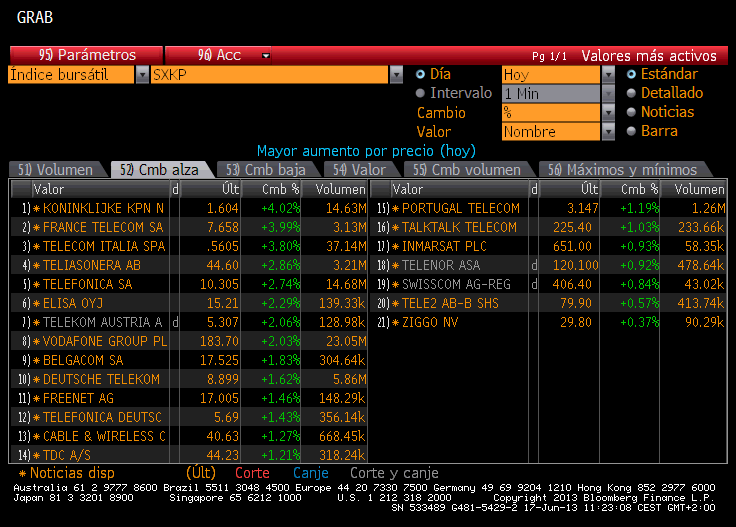Image resolution: width=736 pixels, height=527 pixels.
Task: Click the +0.37% change for ZIGGO NV
Action: (x=639, y=322)
